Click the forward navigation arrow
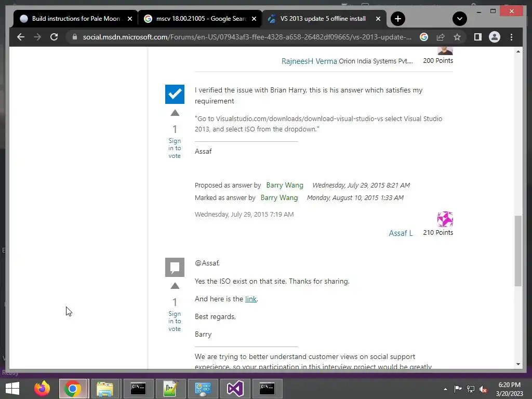 37,37
